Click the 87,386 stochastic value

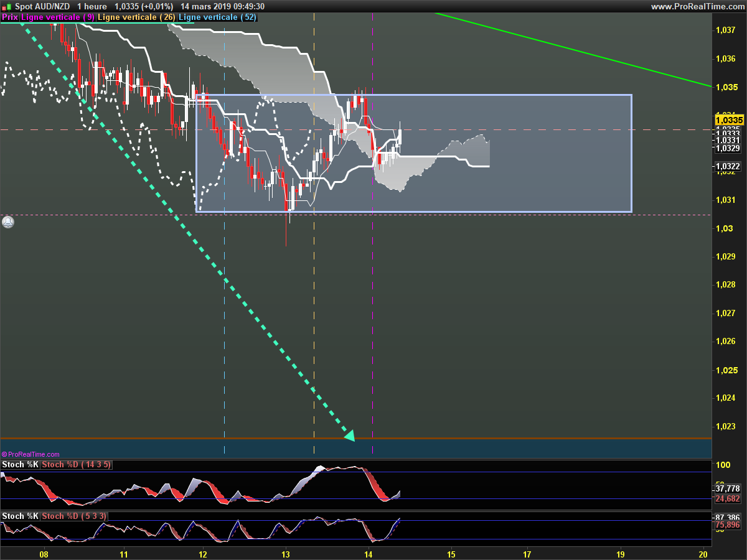tap(728, 517)
